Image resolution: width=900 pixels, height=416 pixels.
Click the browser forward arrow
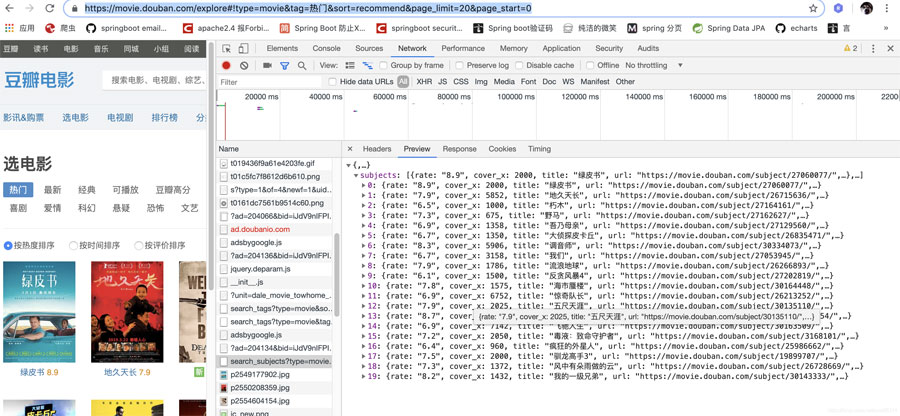(x=30, y=8)
